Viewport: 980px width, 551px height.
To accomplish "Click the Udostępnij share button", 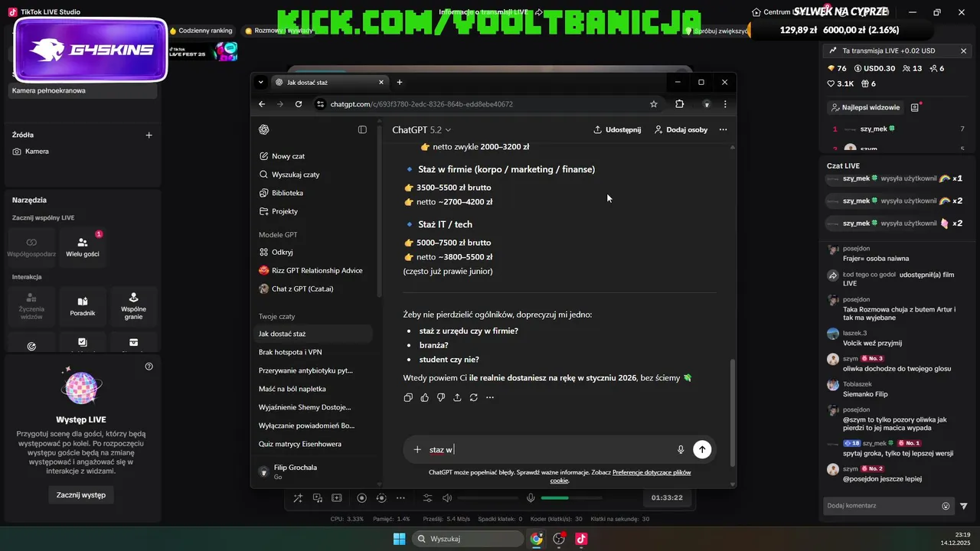I will pyautogui.click(x=617, y=130).
